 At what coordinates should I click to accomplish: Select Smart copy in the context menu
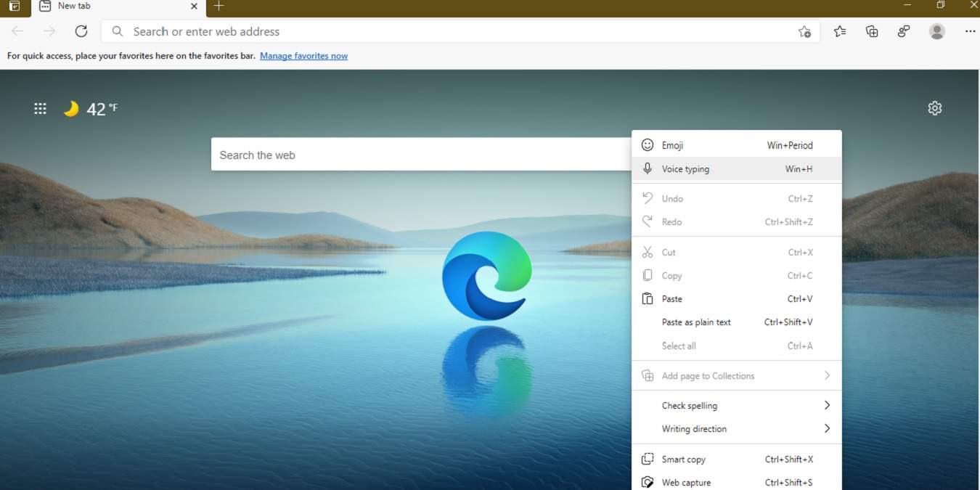click(683, 459)
